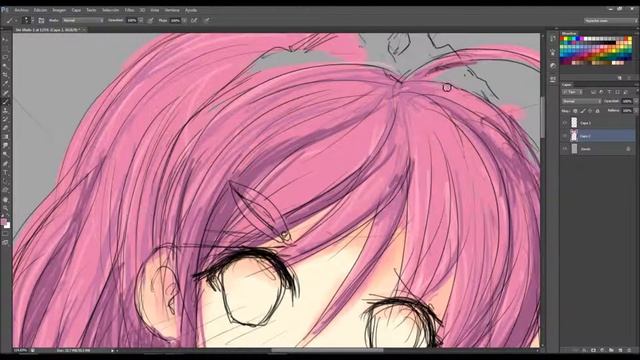Toggle visibility of layer Capa 2

pos(565,136)
